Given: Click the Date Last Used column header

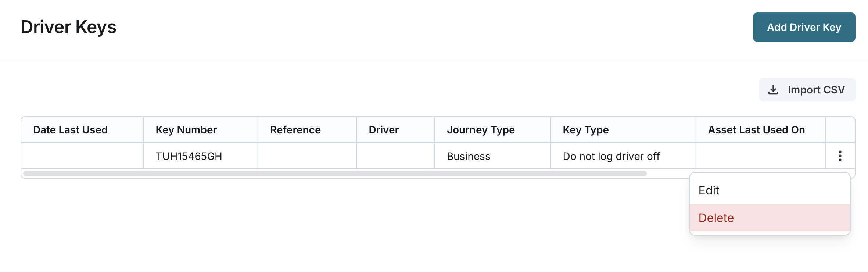Looking at the screenshot, I should pos(70,130).
